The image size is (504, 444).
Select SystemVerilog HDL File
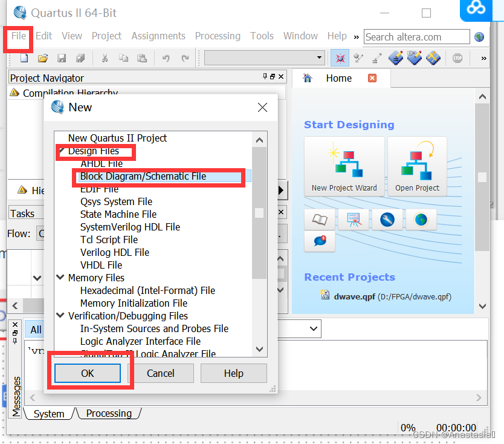(x=130, y=227)
